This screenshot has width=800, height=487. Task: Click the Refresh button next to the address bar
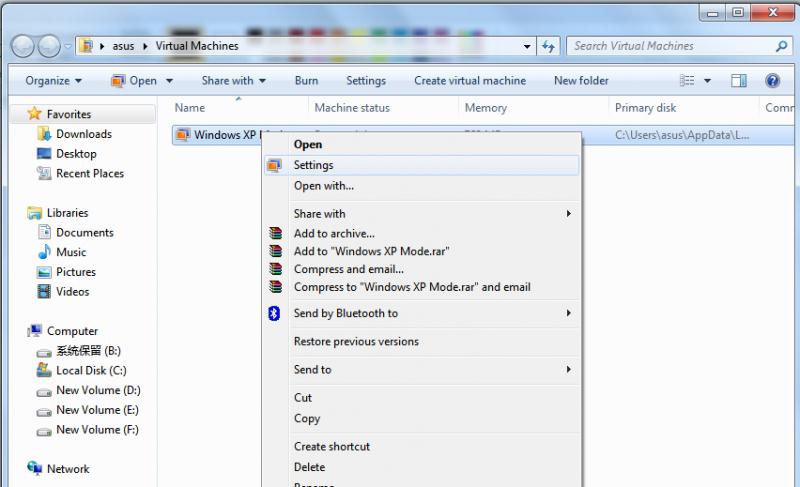[x=548, y=46]
